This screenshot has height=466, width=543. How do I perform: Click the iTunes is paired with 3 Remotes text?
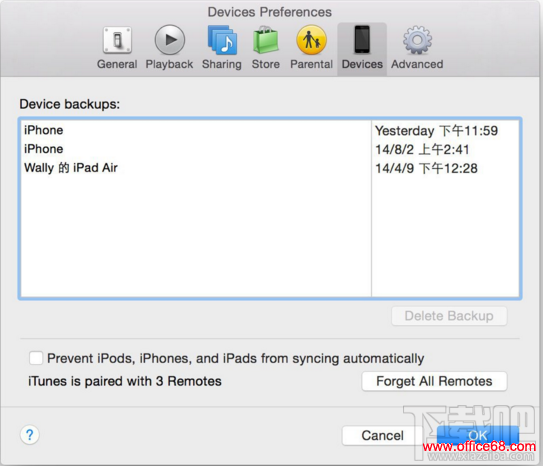tap(125, 381)
